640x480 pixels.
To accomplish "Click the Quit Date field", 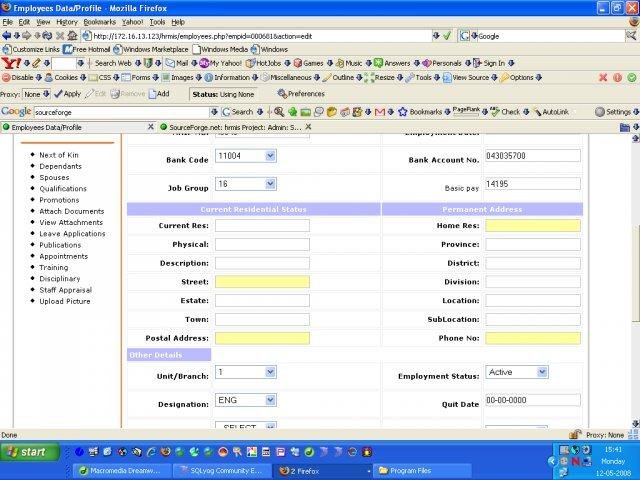I will coord(533,400).
